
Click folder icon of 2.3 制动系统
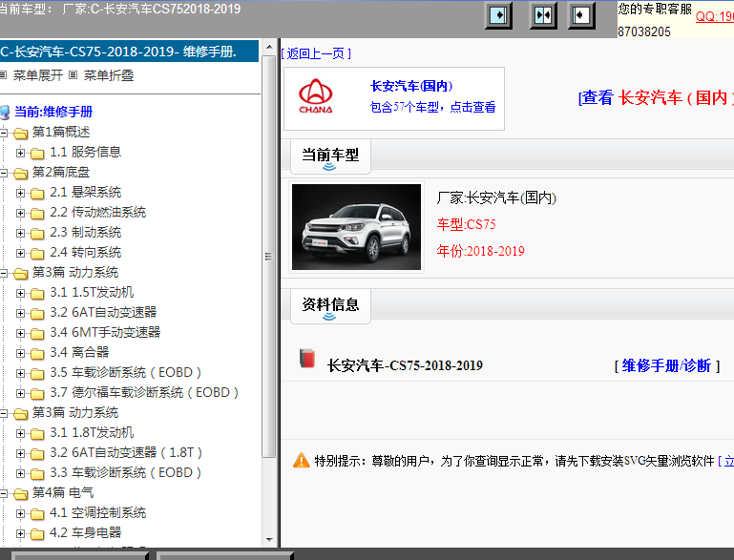point(37,234)
